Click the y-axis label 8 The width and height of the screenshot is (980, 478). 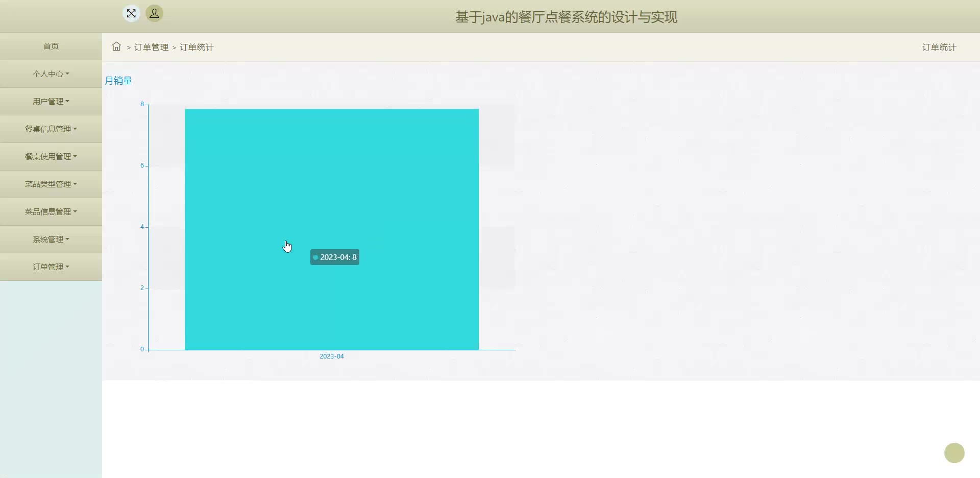(142, 104)
